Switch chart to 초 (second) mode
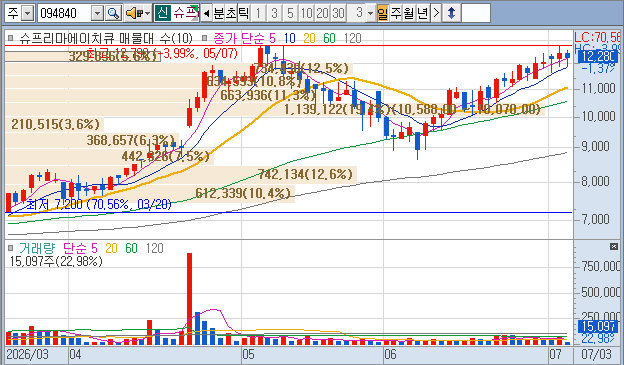624x365 pixels. 232,13
